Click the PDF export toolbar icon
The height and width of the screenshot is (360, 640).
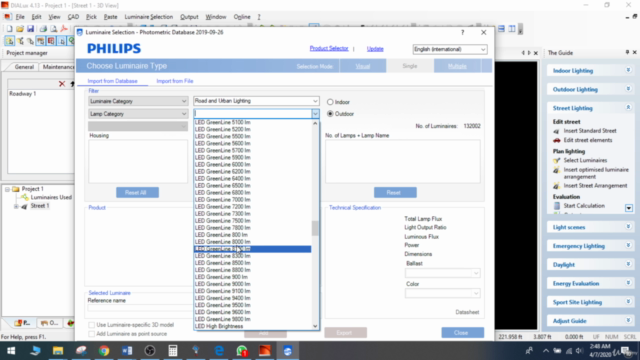click(x=64, y=29)
